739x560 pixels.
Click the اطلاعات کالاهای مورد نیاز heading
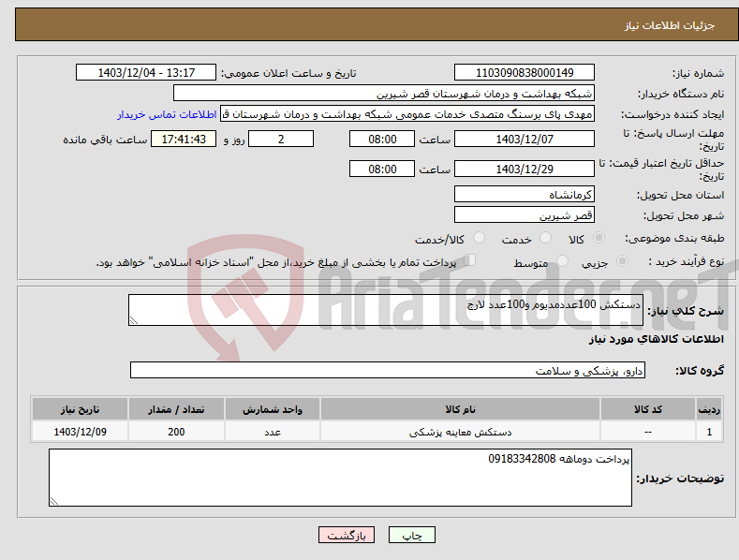(656, 339)
